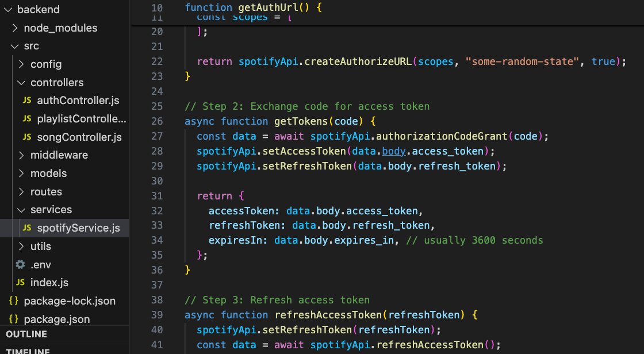
Task: Click refreshAccessToken function name on line 39
Action: pyautogui.click(x=328, y=315)
